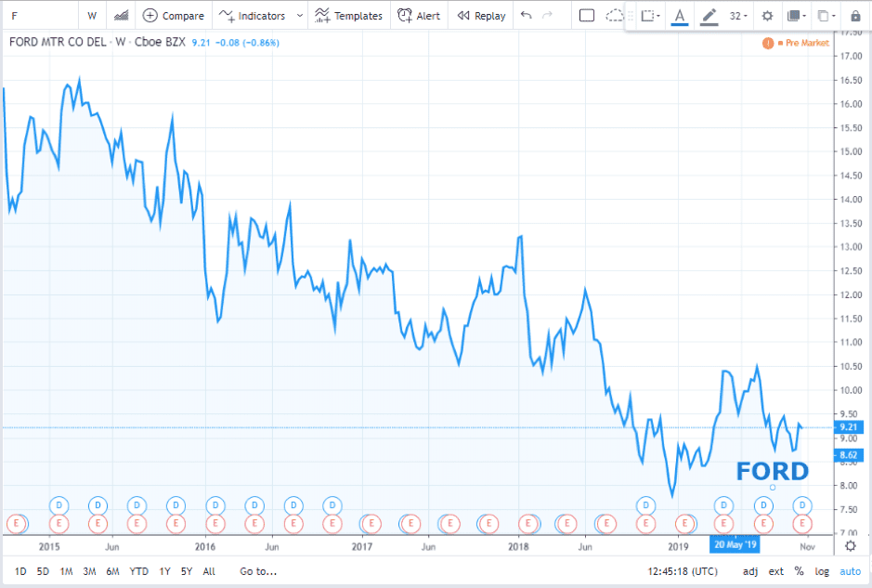This screenshot has width=872, height=588.
Task: Open the chart style selector icon
Action: [x=121, y=16]
